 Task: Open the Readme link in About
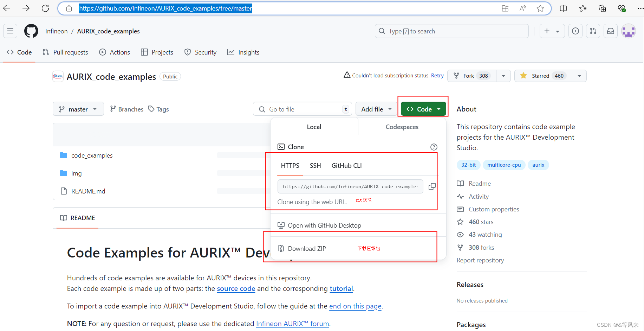[474, 184]
